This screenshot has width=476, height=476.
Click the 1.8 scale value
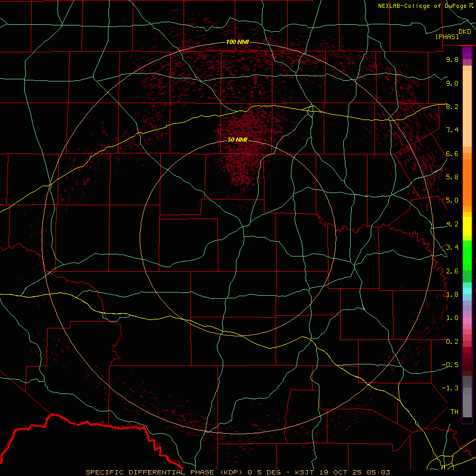pos(452,294)
